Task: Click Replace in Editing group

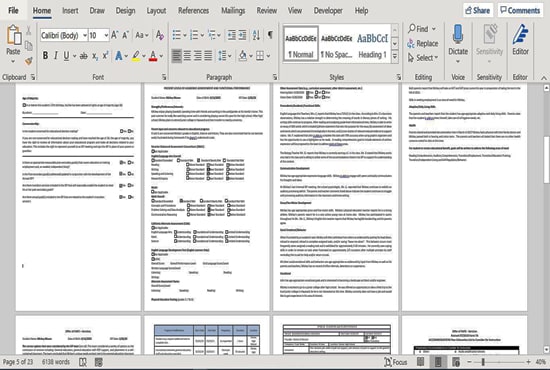Action: (423, 43)
